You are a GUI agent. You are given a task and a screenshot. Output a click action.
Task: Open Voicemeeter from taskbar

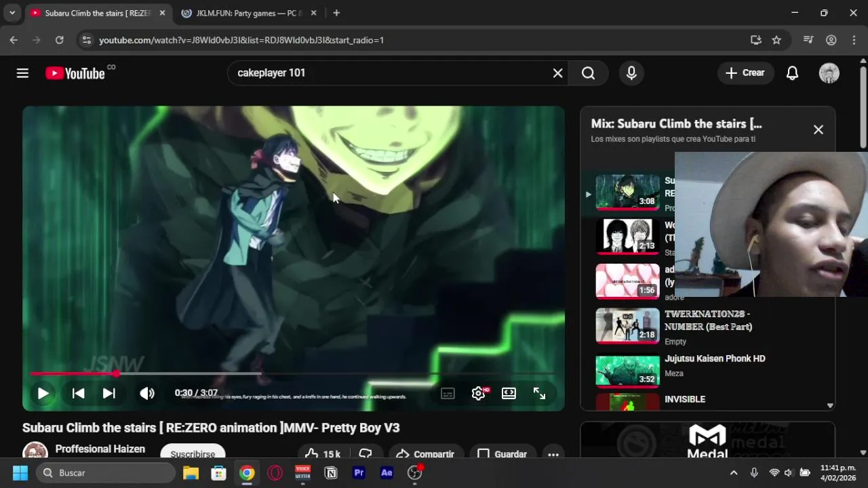click(302, 472)
